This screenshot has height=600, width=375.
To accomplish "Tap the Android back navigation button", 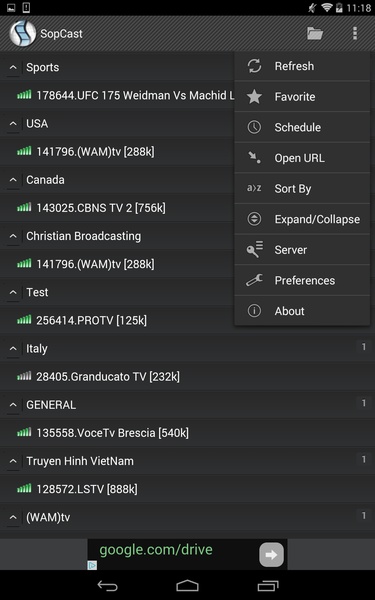I will click(108, 586).
